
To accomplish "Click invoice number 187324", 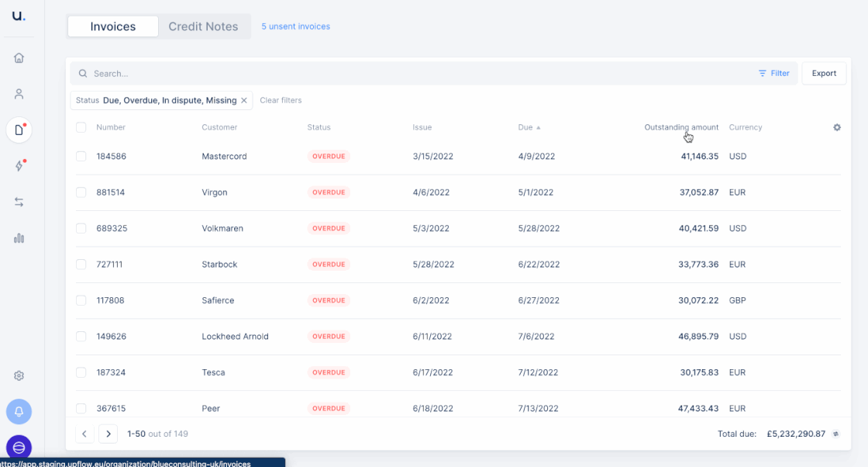I will tap(111, 372).
